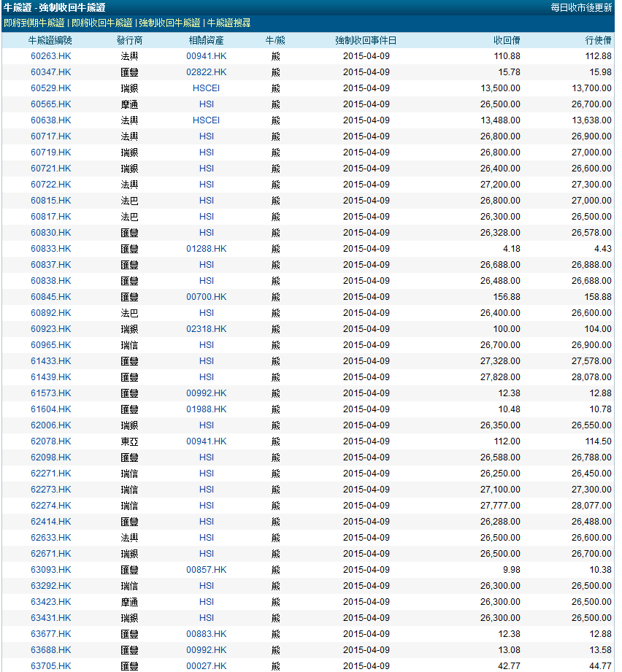Open the 即將收回牛熊證 link
This screenshot has height=672, width=622.
tap(102, 23)
